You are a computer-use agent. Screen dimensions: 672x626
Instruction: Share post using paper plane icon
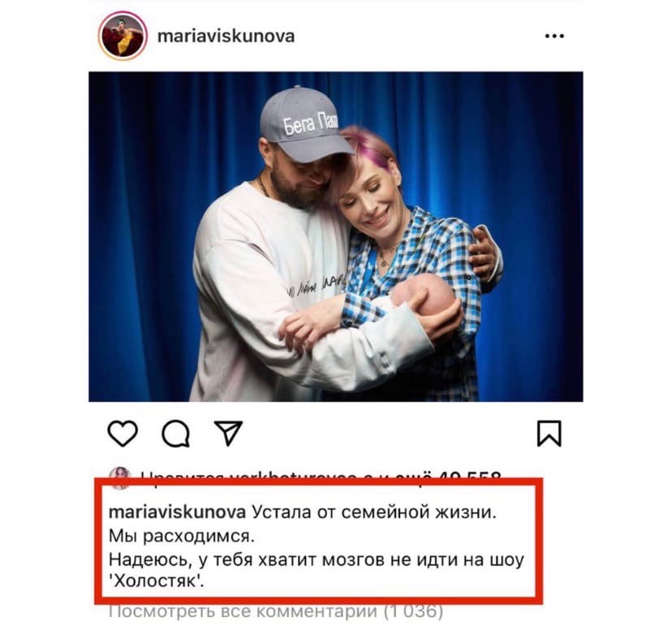tap(228, 432)
